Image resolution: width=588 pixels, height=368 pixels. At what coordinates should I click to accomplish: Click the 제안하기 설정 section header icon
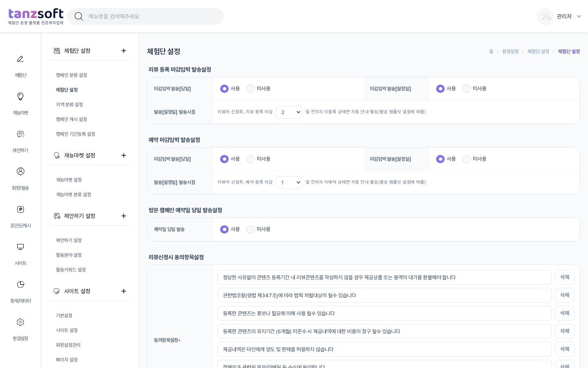(x=57, y=216)
